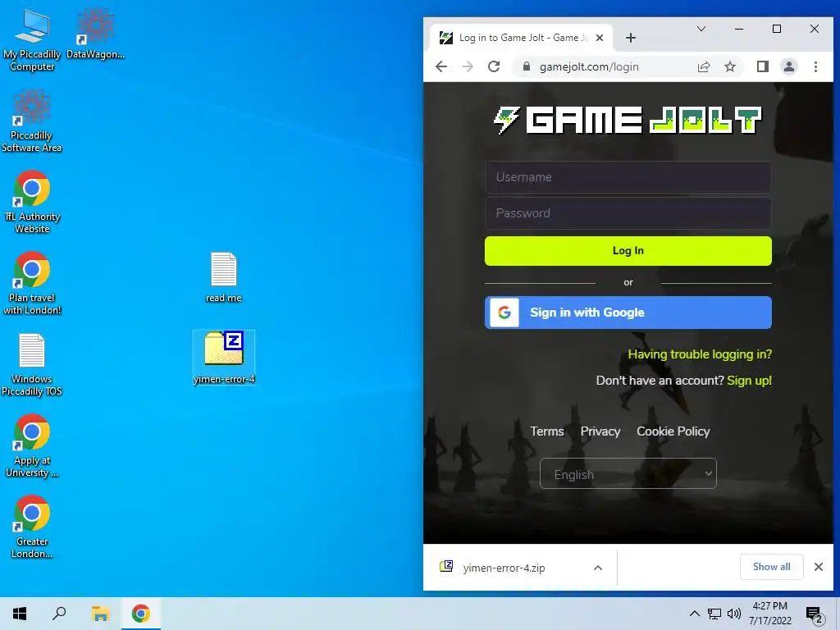Bookmark this tab with star icon
This screenshot has width=840, height=630.
729,66
